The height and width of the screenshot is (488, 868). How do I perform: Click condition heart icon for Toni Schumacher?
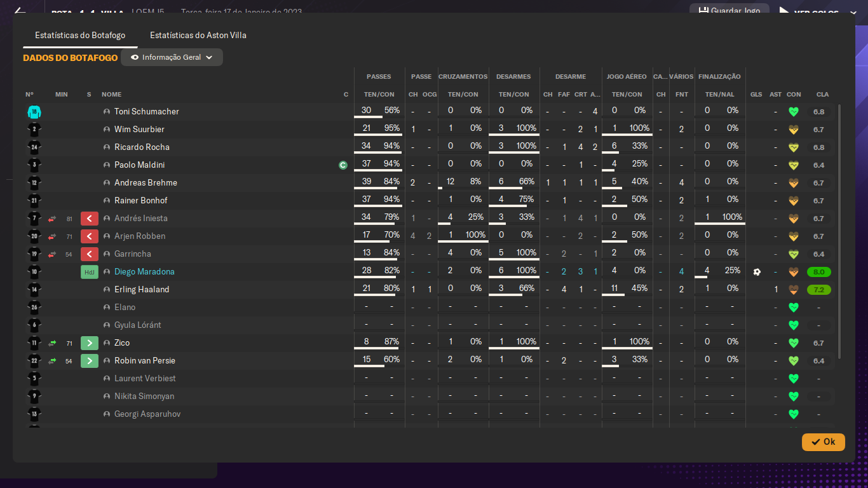point(793,112)
